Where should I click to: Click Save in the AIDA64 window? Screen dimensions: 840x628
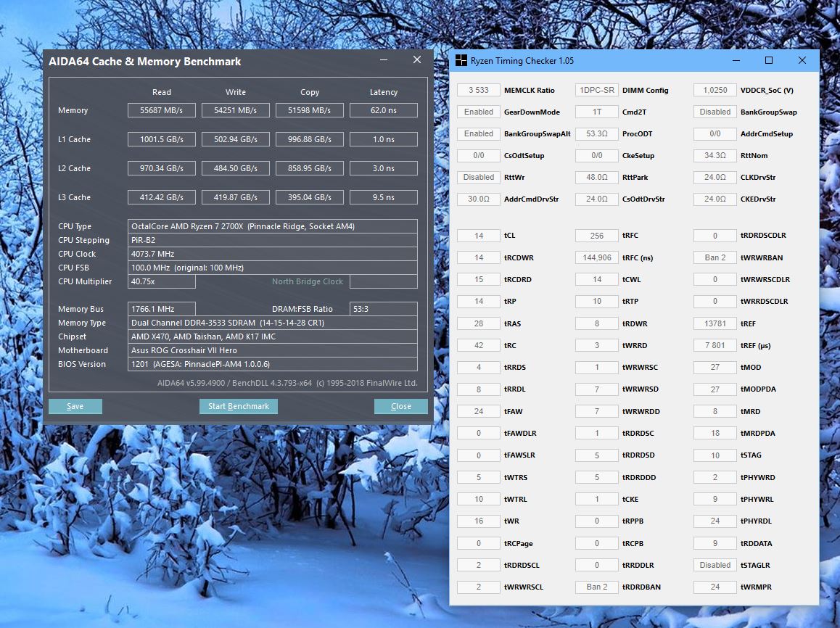75,406
